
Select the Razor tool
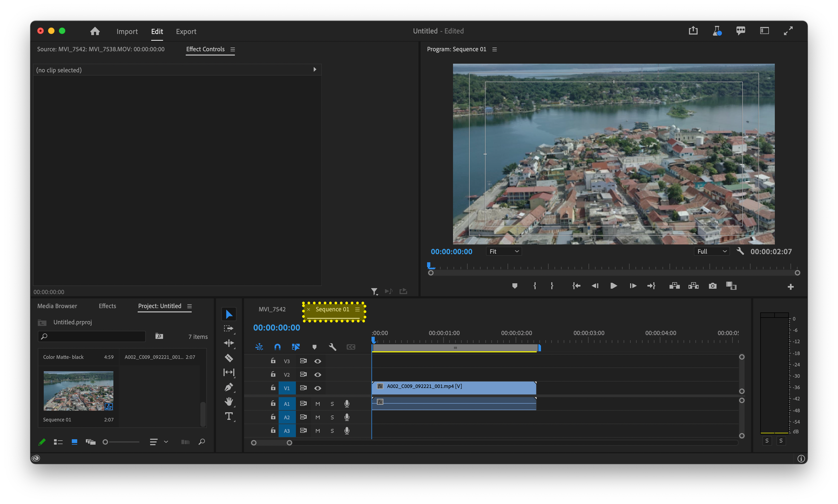coord(229,358)
